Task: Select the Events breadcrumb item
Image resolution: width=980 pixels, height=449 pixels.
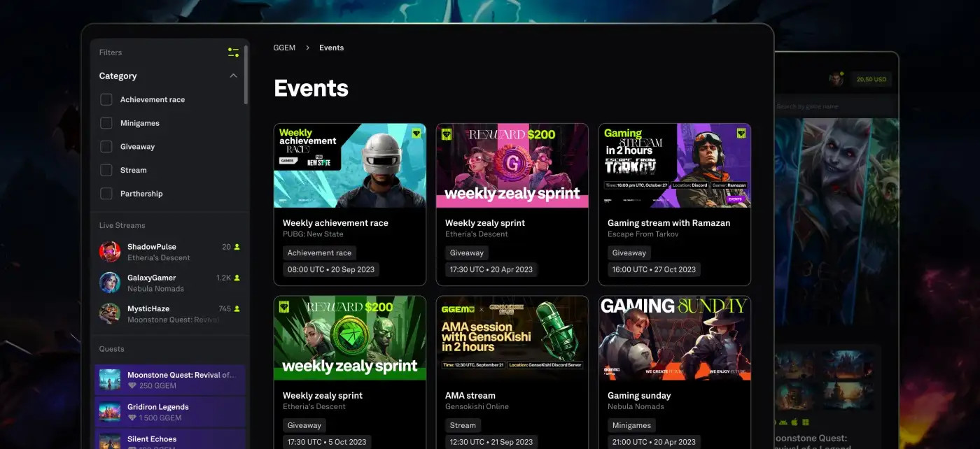Action: tap(331, 48)
